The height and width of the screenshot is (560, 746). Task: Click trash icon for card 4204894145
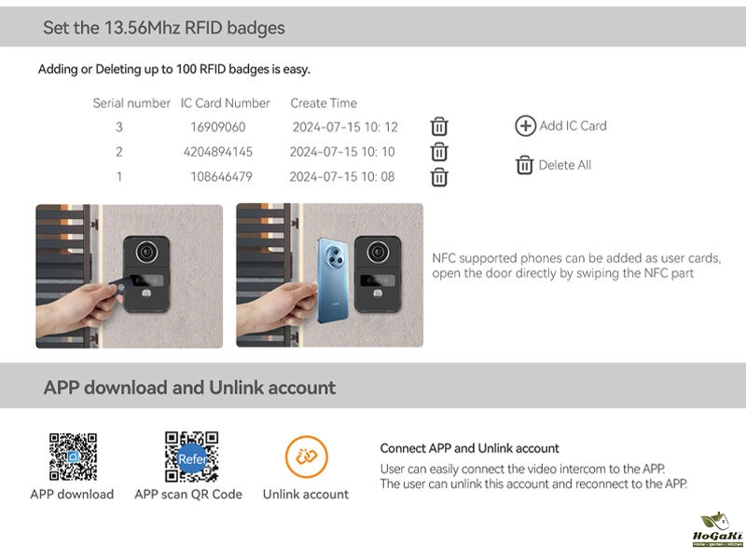click(439, 152)
